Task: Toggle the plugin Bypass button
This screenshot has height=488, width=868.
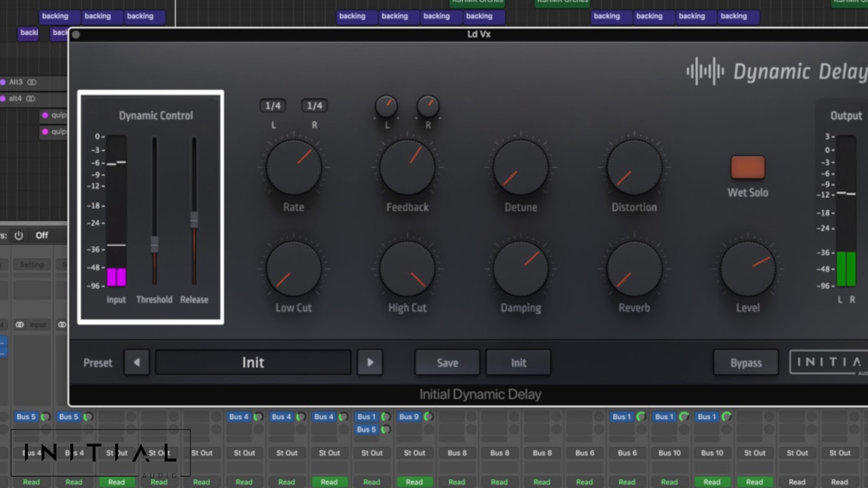Action: [746, 363]
